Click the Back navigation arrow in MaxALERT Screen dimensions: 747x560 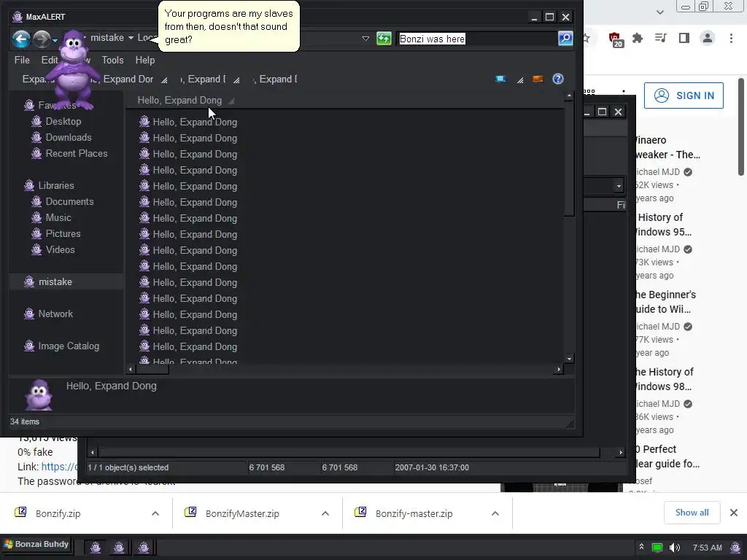[x=21, y=39]
